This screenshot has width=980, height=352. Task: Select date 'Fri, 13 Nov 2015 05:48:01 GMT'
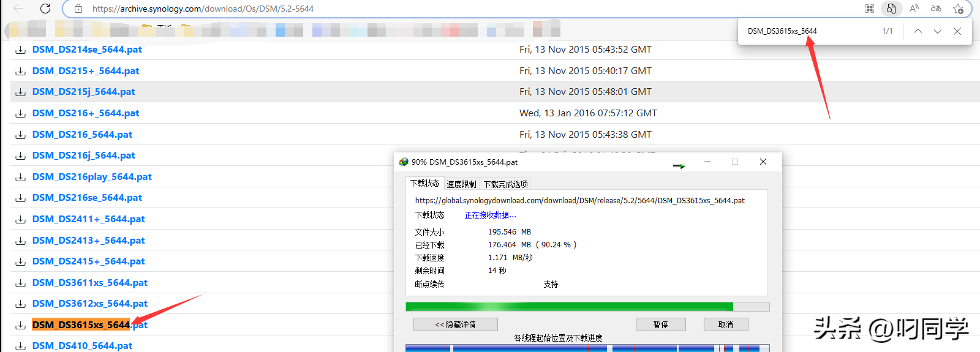(586, 92)
